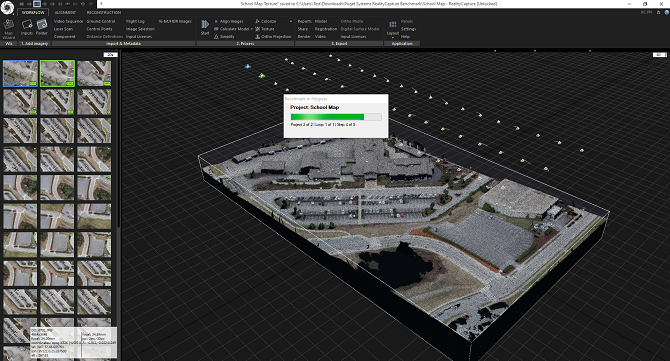
Task: Expand the Calculate Model dropdown arrow
Action: tap(252, 29)
